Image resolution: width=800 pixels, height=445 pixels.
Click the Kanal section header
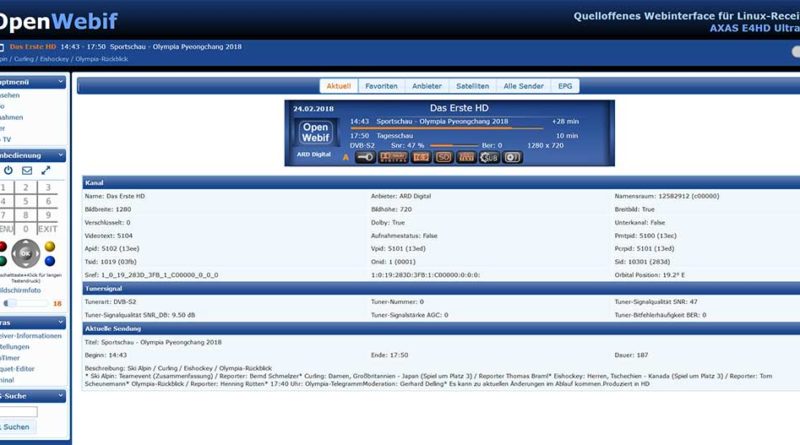coord(441,183)
